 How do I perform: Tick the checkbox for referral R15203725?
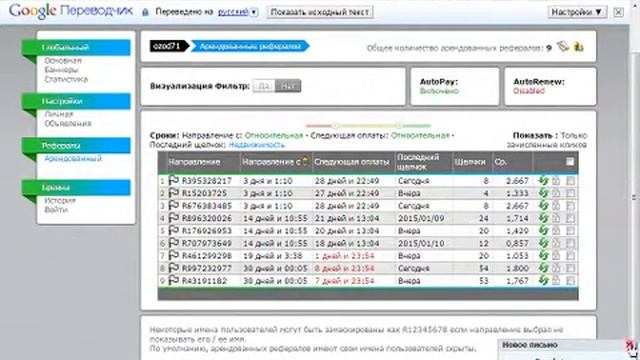pyautogui.click(x=570, y=193)
